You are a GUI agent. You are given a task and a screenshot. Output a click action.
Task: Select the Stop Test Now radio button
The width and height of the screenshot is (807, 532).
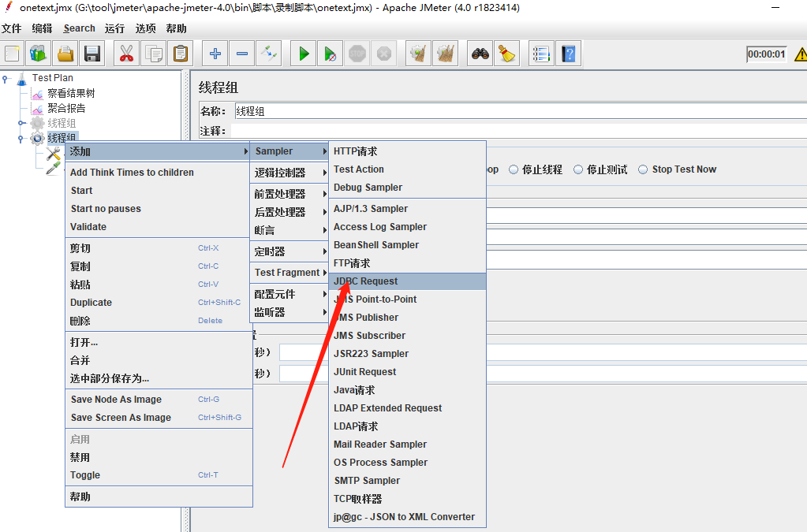(x=643, y=169)
